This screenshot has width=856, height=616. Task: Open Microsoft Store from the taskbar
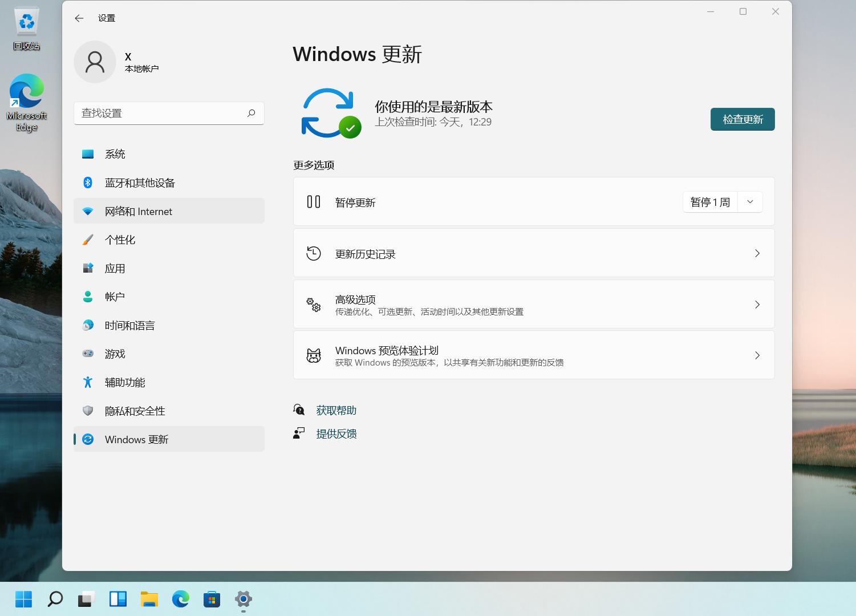(x=212, y=599)
